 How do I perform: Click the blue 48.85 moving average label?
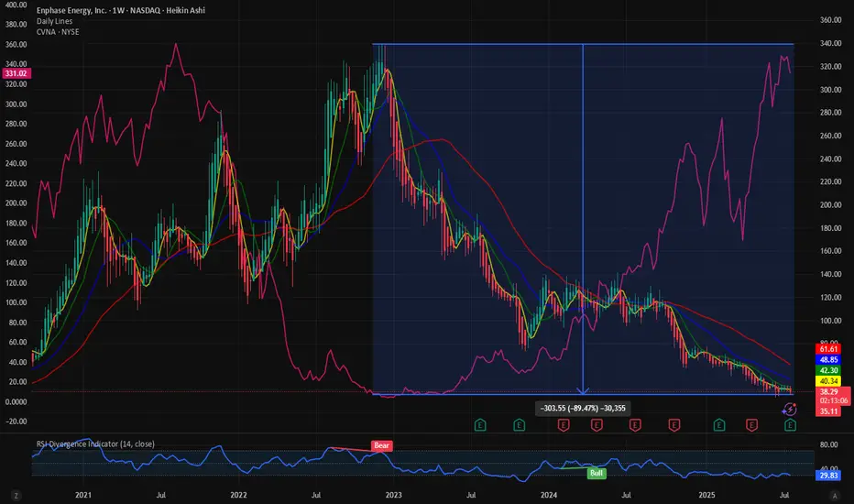828,359
